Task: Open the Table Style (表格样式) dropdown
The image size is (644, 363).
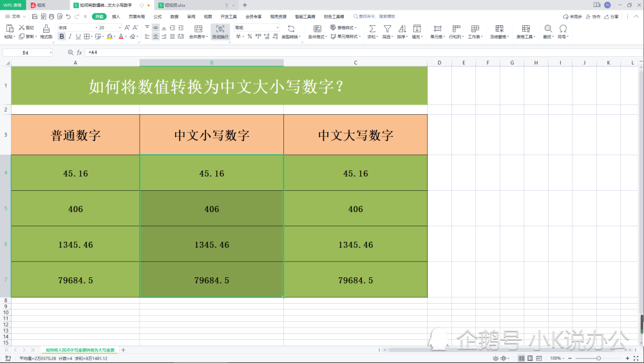Action: coord(344,28)
